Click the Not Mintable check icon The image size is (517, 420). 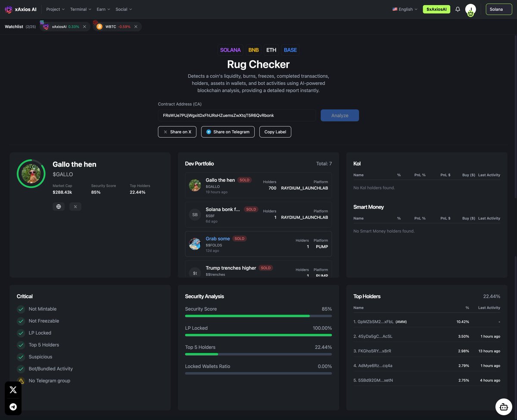pyautogui.click(x=21, y=309)
